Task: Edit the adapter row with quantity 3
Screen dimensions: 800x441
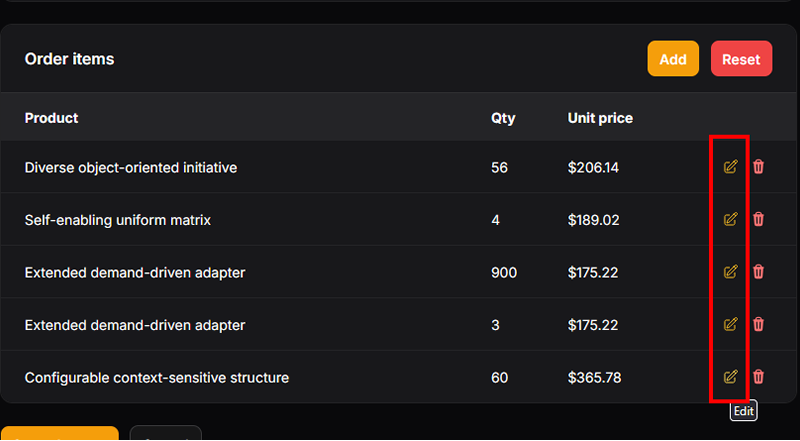Action: coord(730,324)
